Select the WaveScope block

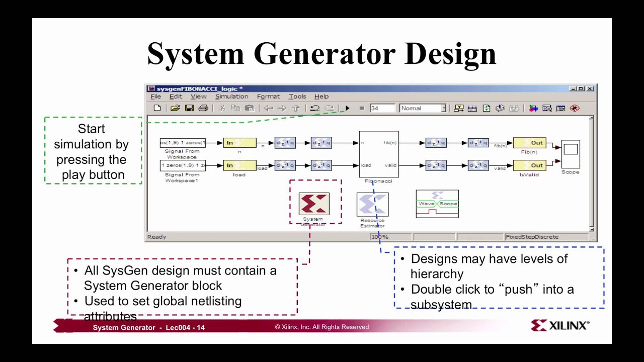pyautogui.click(x=437, y=204)
